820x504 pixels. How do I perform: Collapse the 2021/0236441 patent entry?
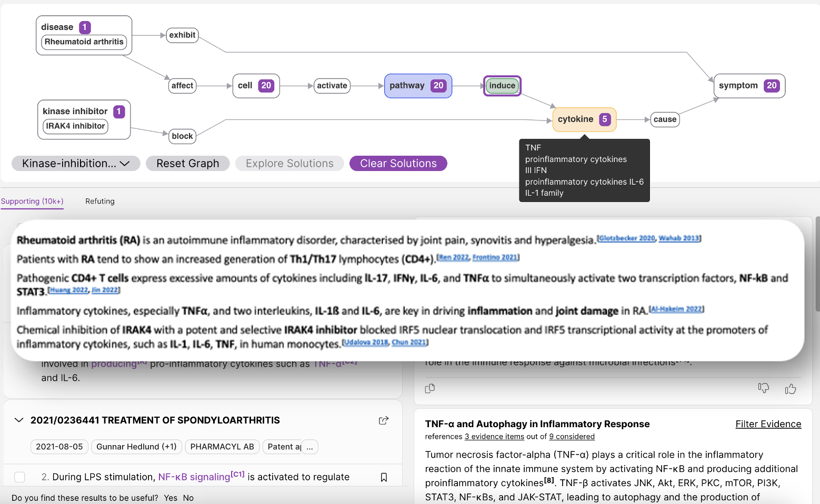click(19, 420)
